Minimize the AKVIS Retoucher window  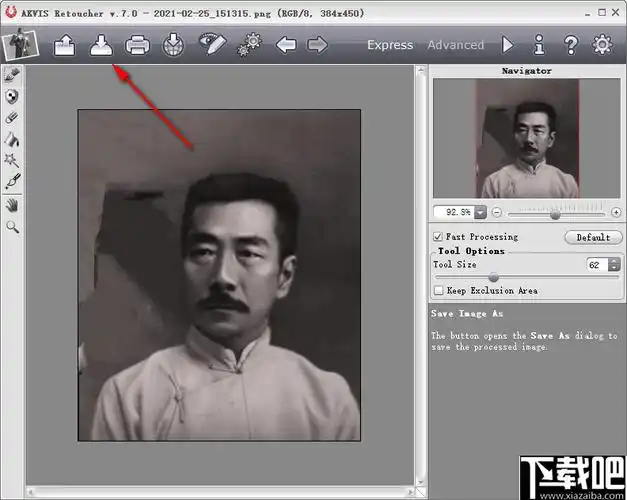click(x=587, y=13)
